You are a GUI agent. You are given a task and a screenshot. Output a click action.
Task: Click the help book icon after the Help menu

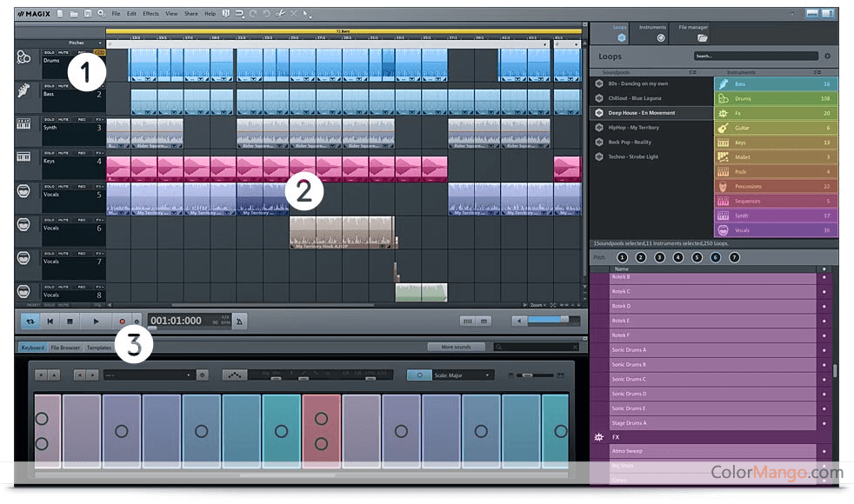click(x=225, y=14)
